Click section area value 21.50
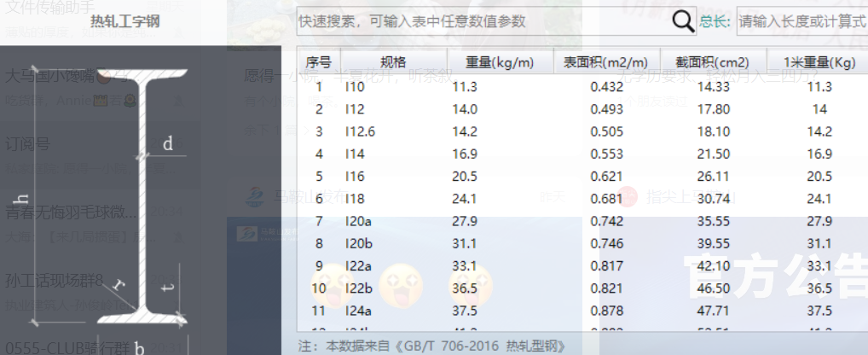 (713, 154)
